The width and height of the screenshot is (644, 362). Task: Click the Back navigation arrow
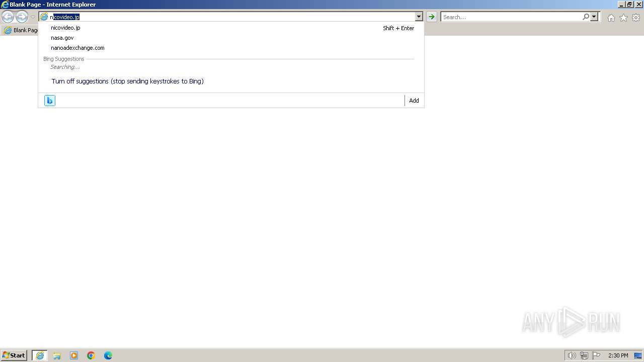(8, 17)
